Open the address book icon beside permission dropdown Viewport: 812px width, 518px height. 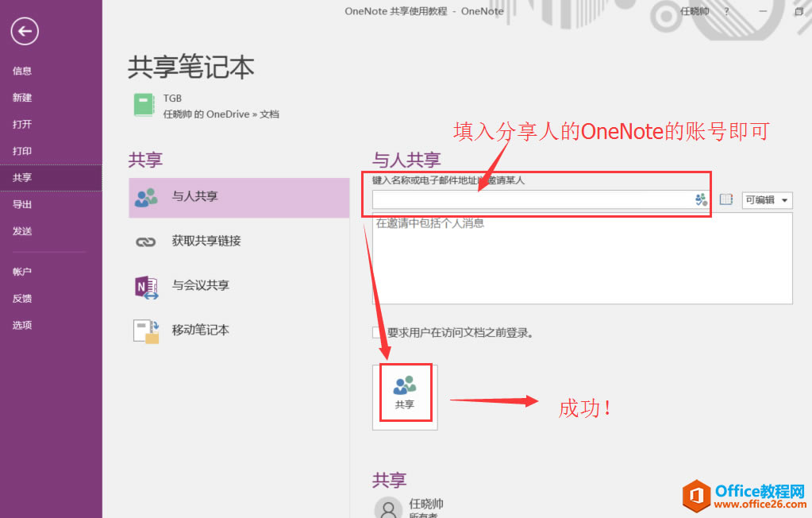[725, 199]
